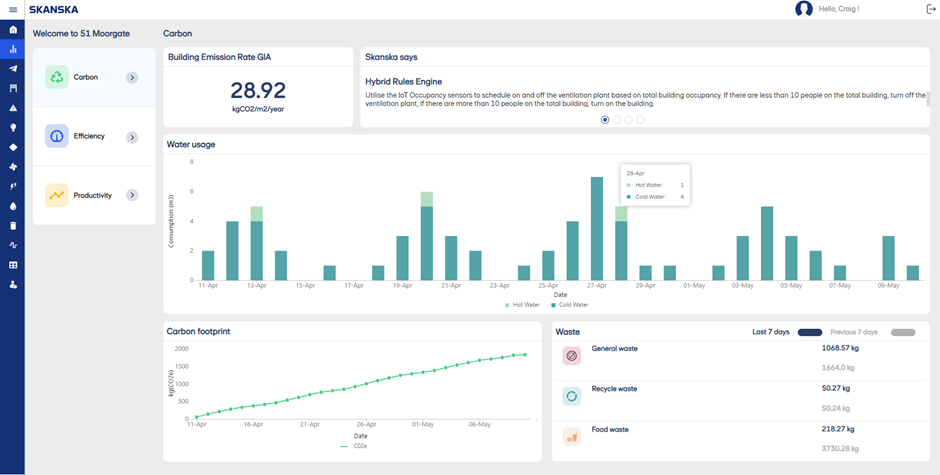This screenshot has height=475, width=940.
Task: Click the 3730.28 kg previous food waste value
Action: coord(840,449)
